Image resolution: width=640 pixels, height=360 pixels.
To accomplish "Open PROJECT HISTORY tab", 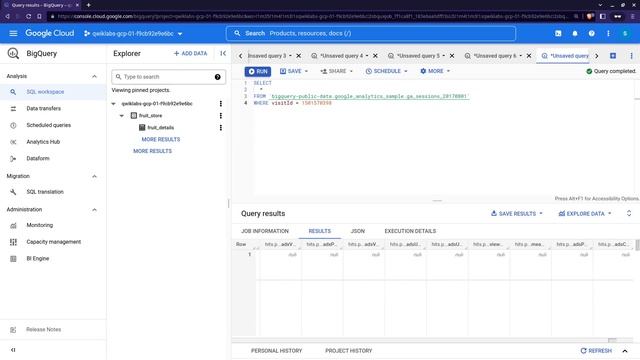I will tap(349, 351).
